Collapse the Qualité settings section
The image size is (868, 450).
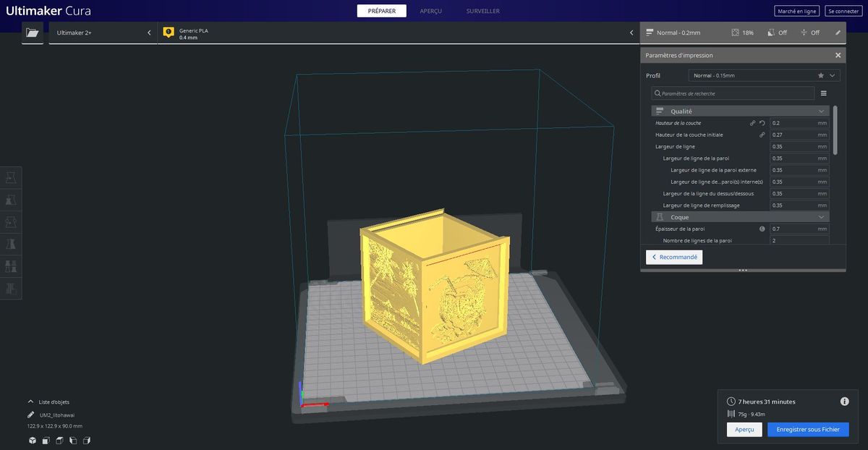tap(821, 111)
